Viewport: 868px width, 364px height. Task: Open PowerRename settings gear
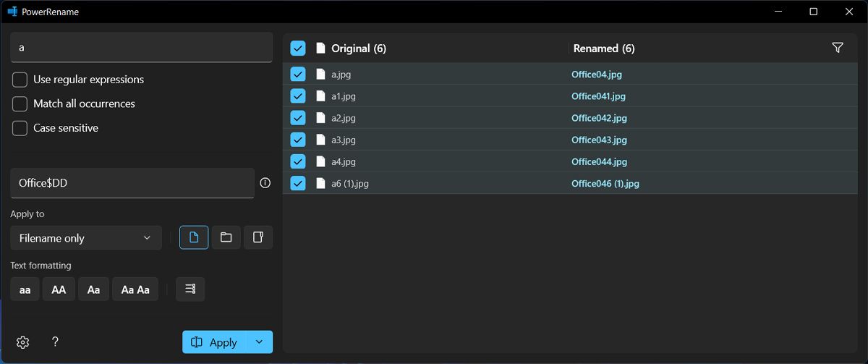(x=22, y=342)
